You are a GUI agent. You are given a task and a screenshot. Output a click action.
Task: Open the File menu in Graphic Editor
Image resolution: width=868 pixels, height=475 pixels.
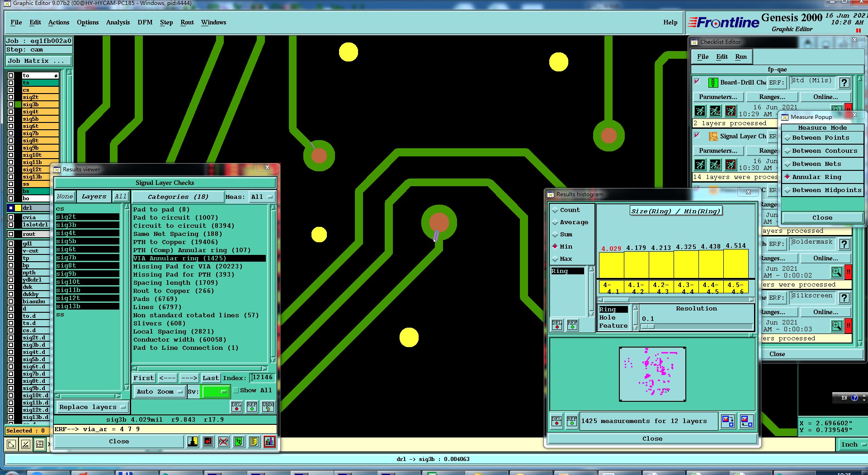16,22
